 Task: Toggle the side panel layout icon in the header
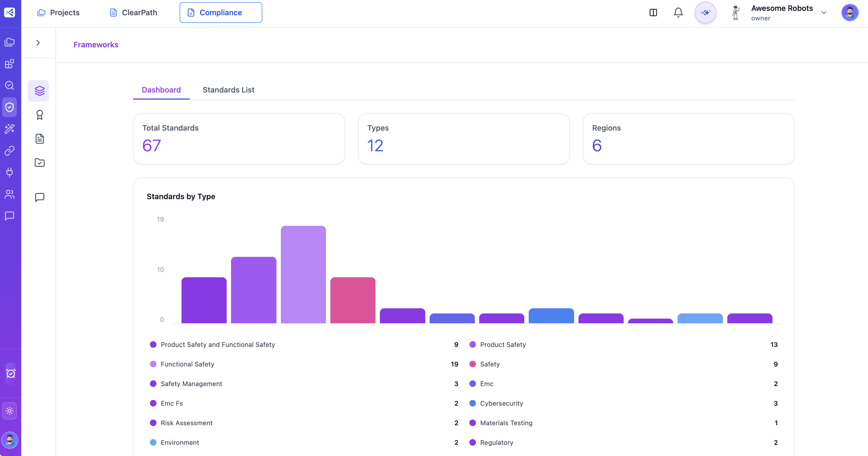(x=653, y=12)
